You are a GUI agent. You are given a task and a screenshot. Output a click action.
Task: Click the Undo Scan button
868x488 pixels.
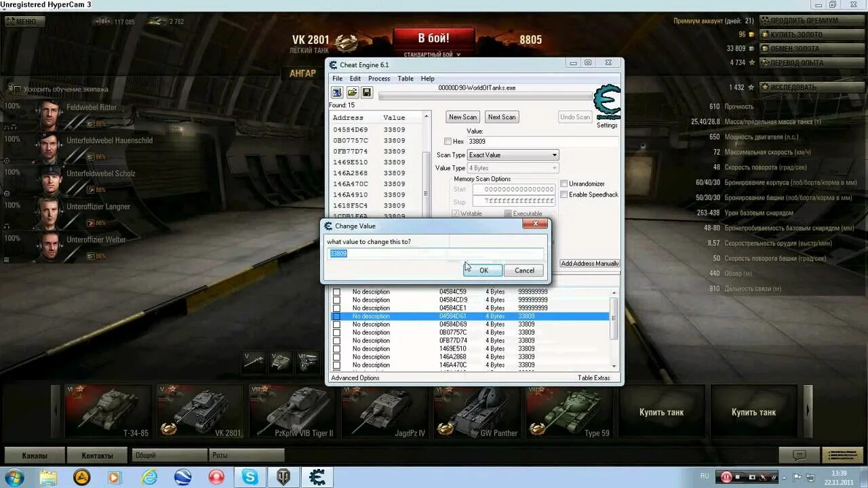[575, 117]
